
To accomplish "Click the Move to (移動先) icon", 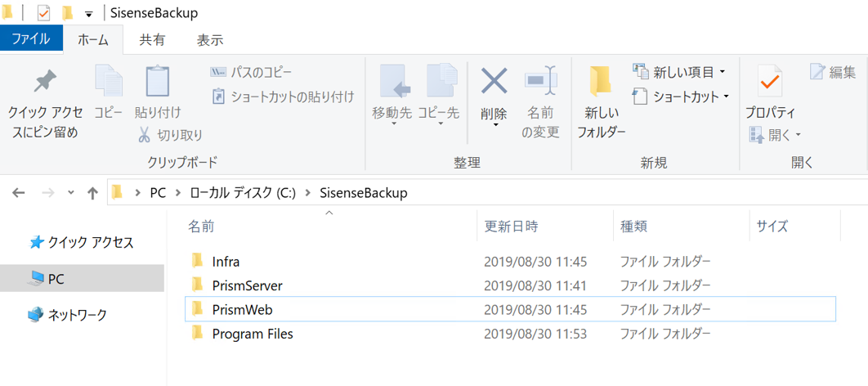I will click(396, 82).
